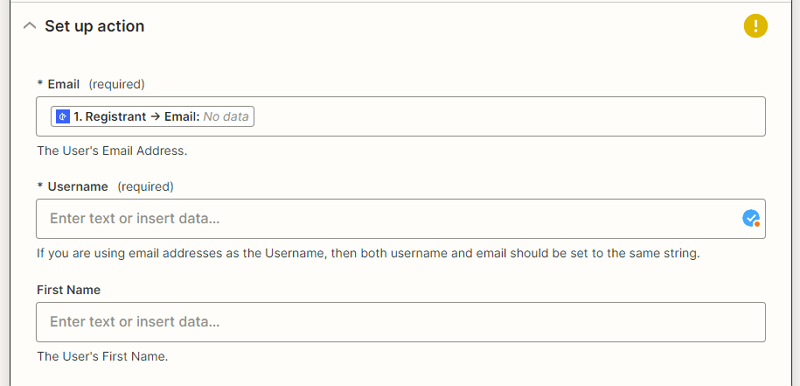This screenshot has height=386, width=800.
Task: Click the First Name field label
Action: pyautogui.click(x=68, y=290)
